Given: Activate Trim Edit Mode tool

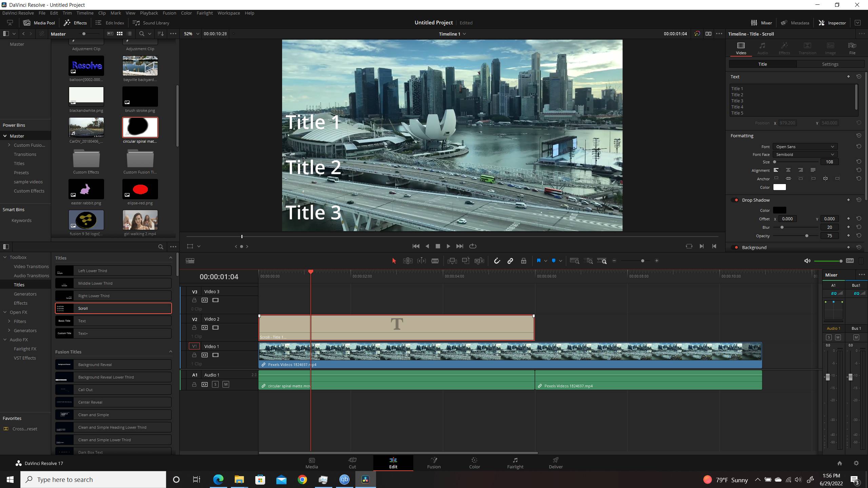Looking at the screenshot, I should tap(408, 261).
